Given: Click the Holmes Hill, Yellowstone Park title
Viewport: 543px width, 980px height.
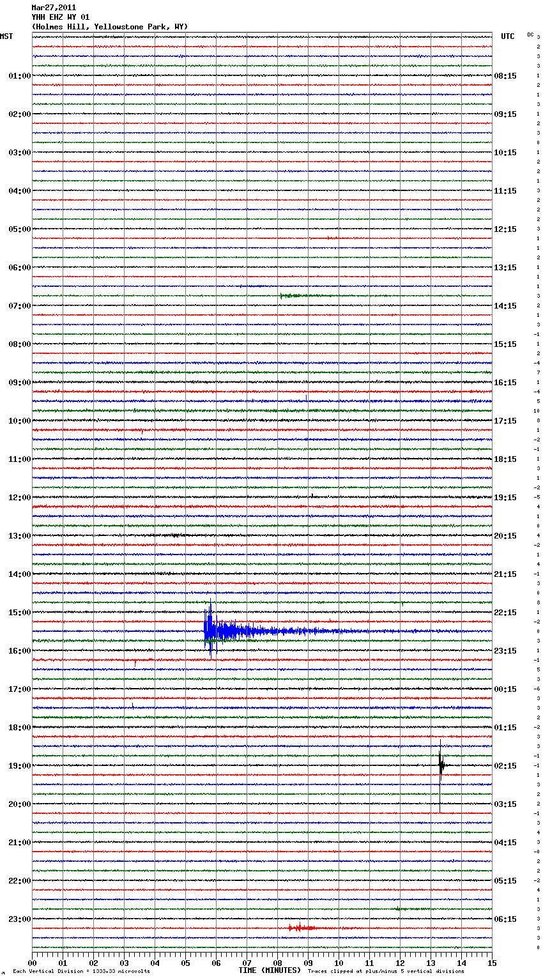Looking at the screenshot, I should point(110,27).
